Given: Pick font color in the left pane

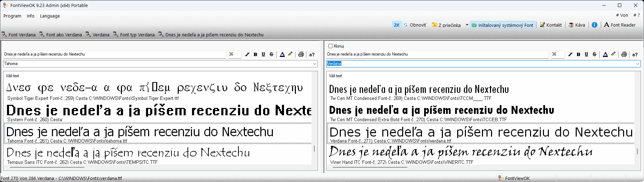Looking at the screenshot, I should click(x=282, y=54).
